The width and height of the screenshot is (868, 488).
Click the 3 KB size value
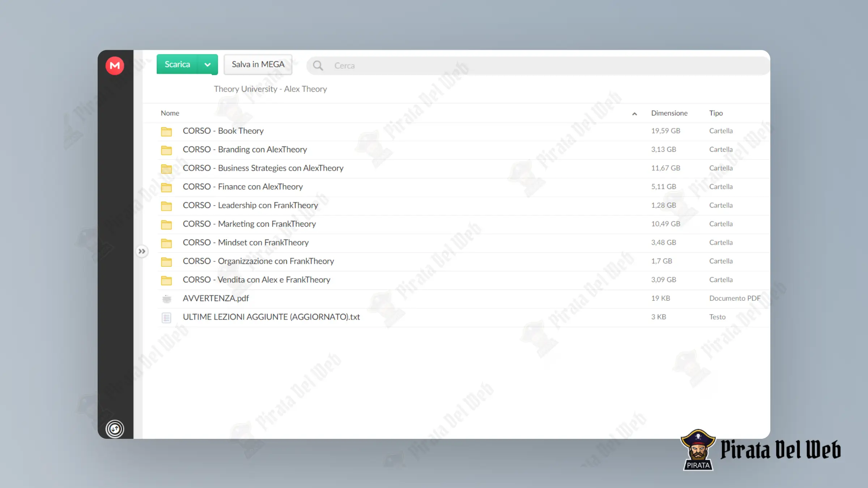(658, 317)
